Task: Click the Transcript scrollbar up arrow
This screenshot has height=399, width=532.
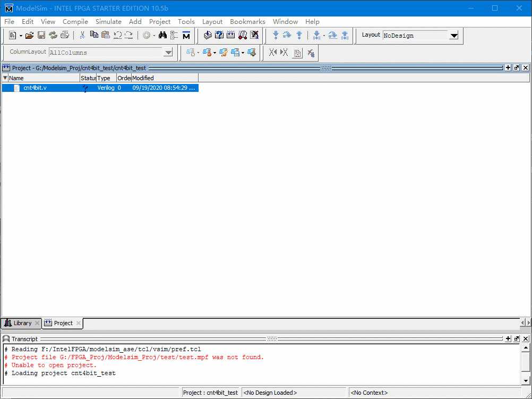Action: click(x=526, y=347)
